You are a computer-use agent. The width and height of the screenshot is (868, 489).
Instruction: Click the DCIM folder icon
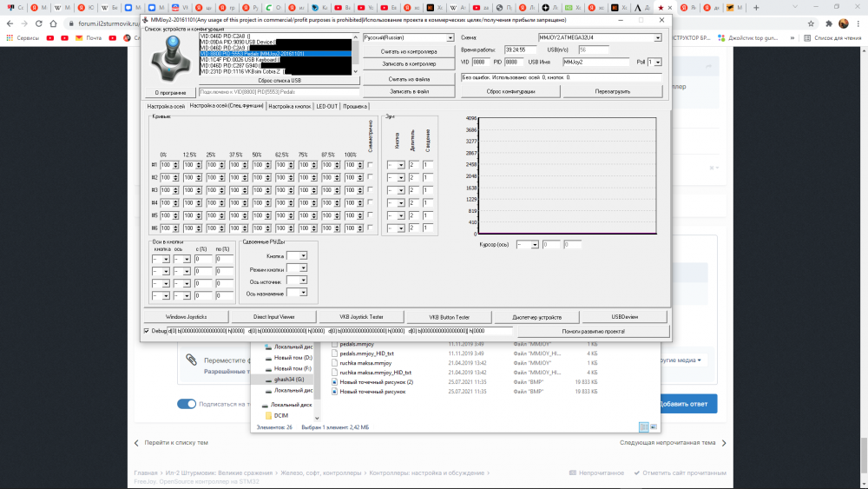266,415
